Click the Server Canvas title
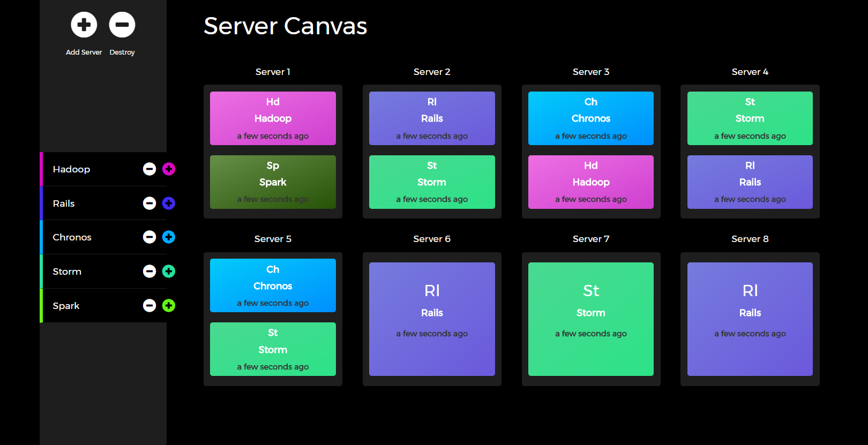The height and width of the screenshot is (445, 868). point(285,26)
